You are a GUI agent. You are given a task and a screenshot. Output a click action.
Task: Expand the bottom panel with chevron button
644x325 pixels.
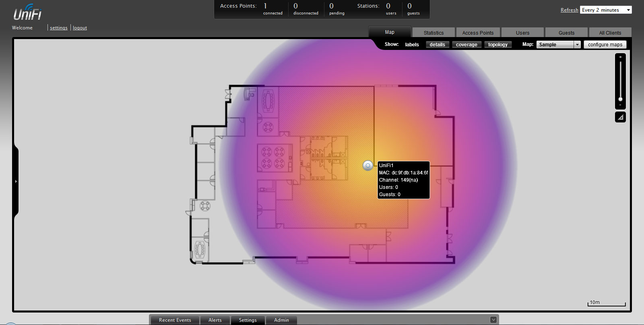[x=493, y=320]
